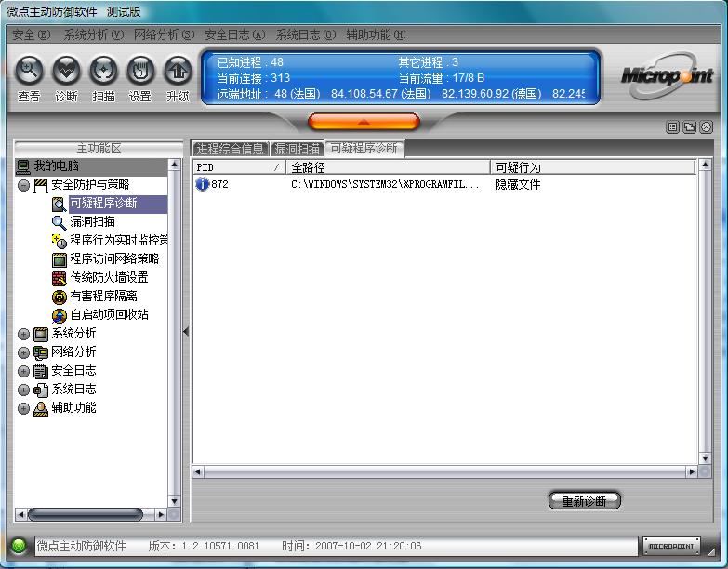This screenshot has width=728, height=569.
Task: Collapse the 安全防护与策略 tree node
Action: click(x=23, y=186)
